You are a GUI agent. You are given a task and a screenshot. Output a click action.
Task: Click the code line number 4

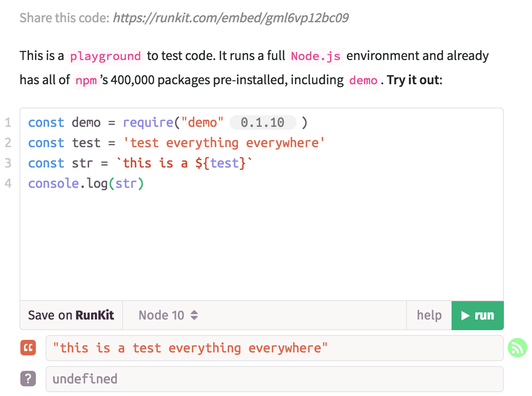tap(8, 183)
